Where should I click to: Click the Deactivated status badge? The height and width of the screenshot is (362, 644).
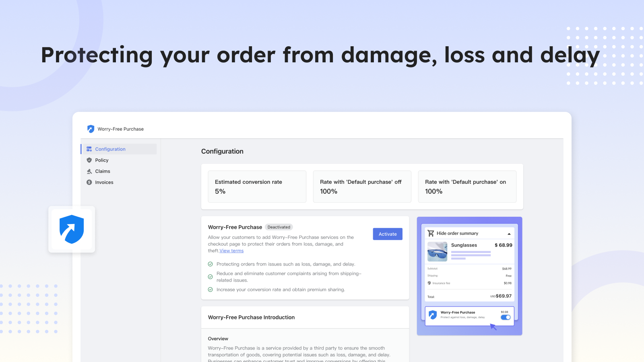click(x=279, y=227)
